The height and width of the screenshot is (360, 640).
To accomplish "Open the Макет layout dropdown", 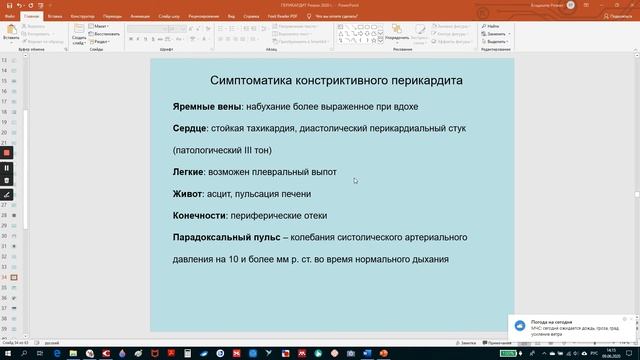I will pos(98,26).
